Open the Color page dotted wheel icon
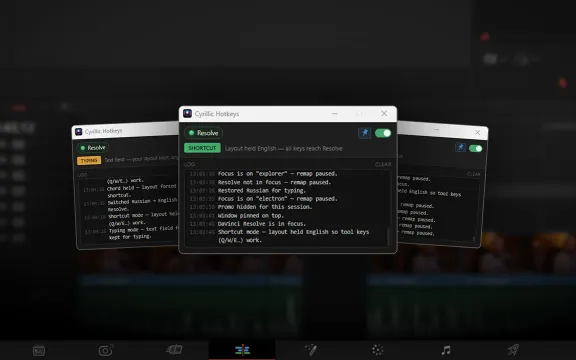 click(x=378, y=350)
